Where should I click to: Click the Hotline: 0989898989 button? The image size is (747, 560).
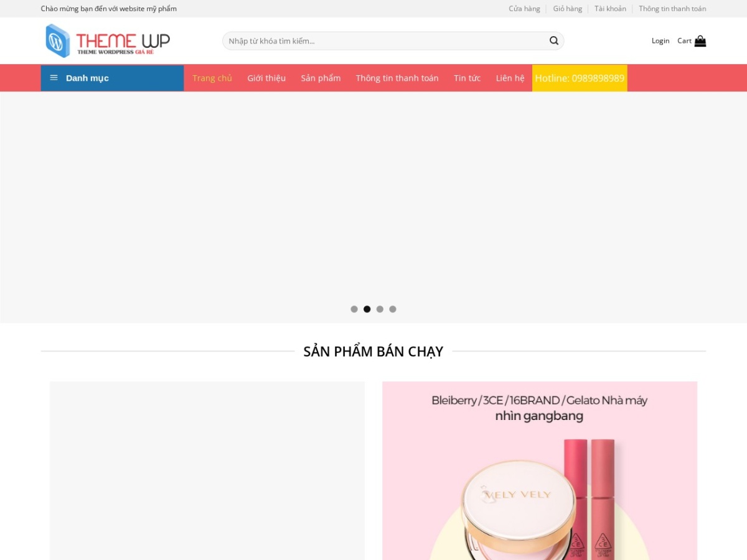click(580, 78)
